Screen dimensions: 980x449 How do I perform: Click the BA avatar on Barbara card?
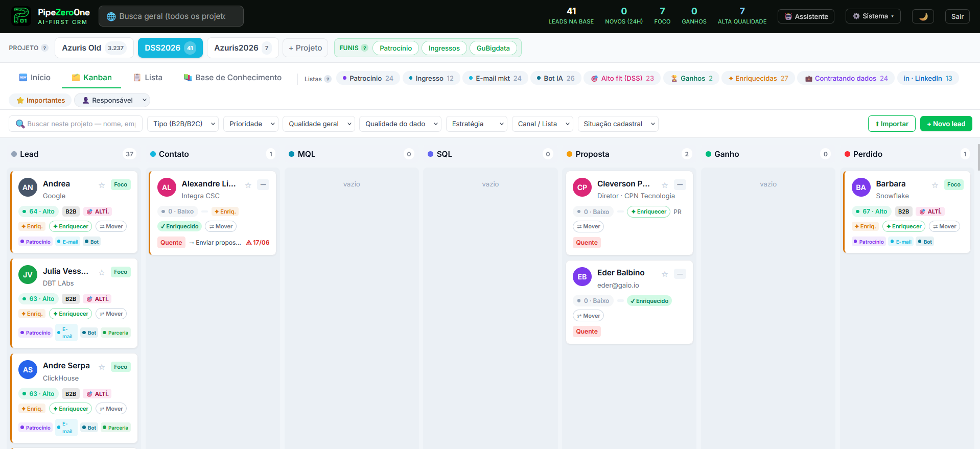861,187
